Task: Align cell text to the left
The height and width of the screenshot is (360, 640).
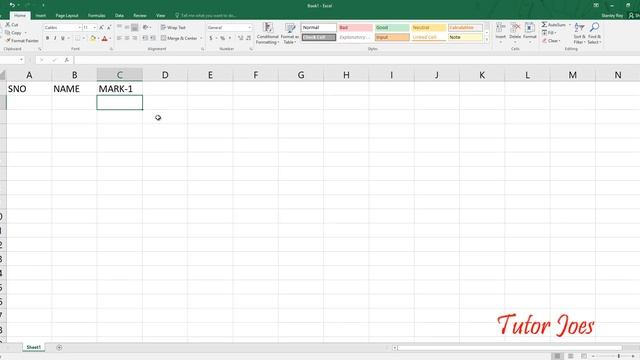Action: (x=119, y=38)
